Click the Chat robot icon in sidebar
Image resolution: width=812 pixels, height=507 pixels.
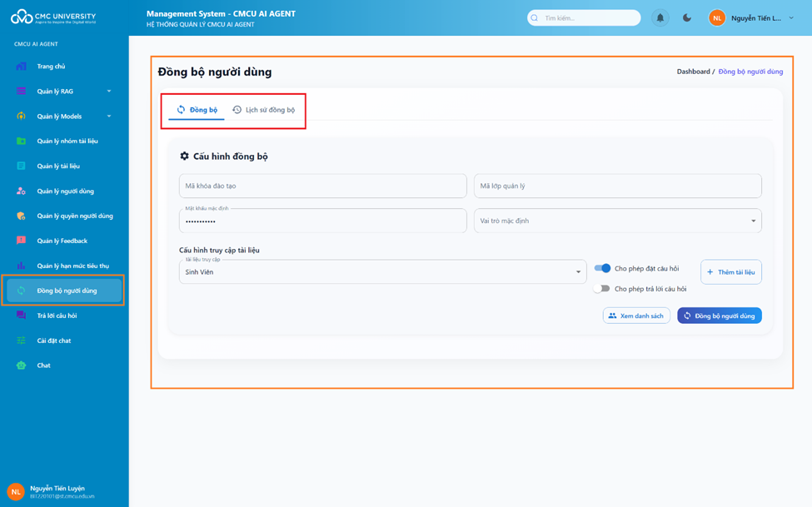click(22, 365)
